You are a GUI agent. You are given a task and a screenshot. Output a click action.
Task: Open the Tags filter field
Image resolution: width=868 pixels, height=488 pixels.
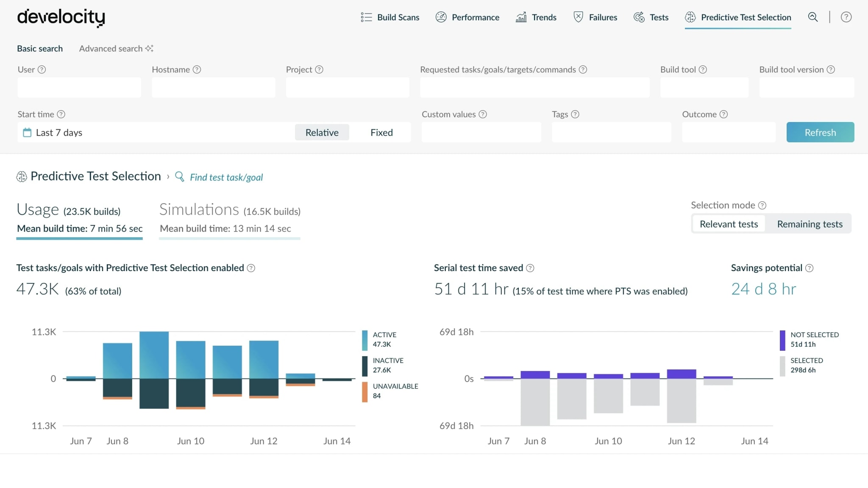pyautogui.click(x=611, y=132)
